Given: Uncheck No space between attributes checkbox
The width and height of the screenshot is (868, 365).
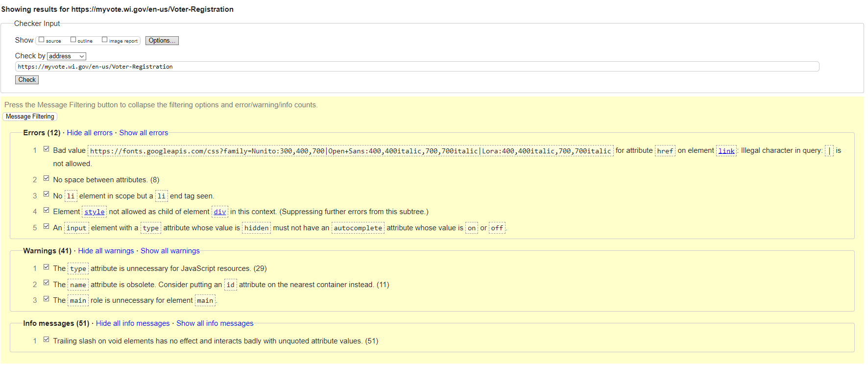Looking at the screenshot, I should tap(47, 178).
